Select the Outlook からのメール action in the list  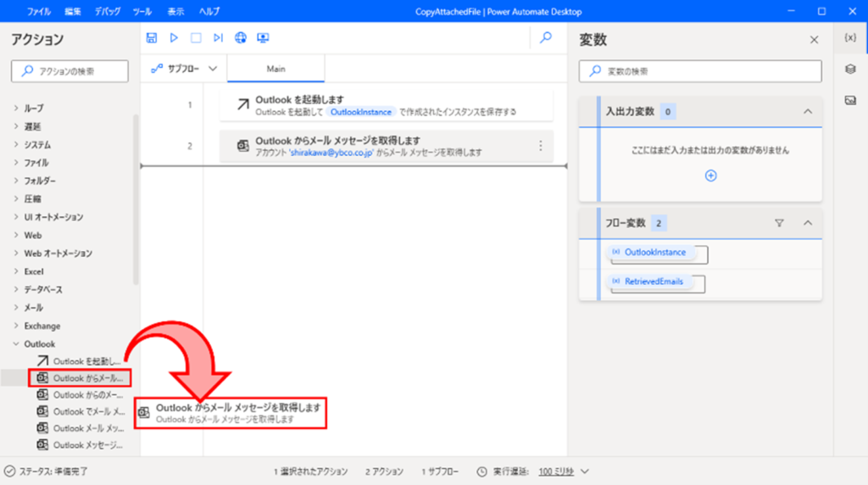pyautogui.click(x=79, y=395)
